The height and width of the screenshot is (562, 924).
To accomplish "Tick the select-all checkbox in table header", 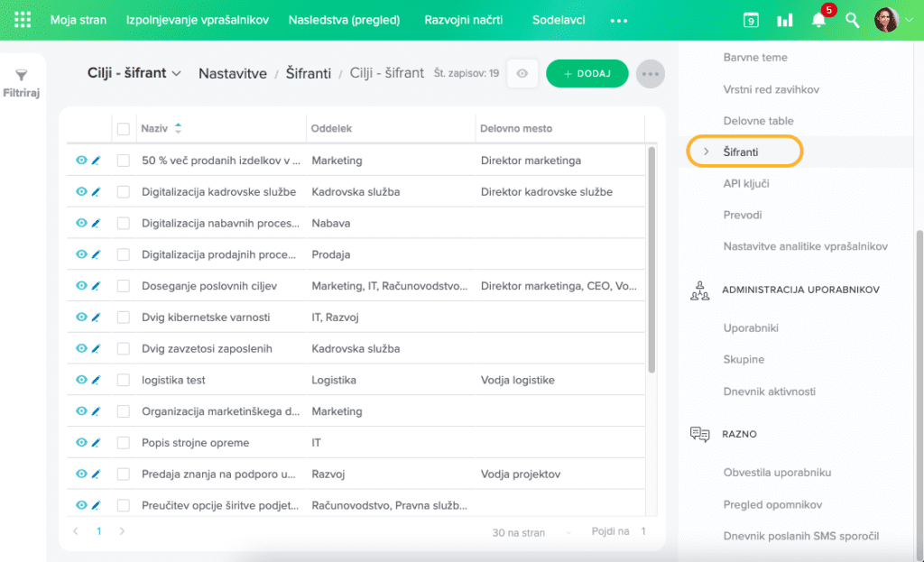I will coord(124,129).
